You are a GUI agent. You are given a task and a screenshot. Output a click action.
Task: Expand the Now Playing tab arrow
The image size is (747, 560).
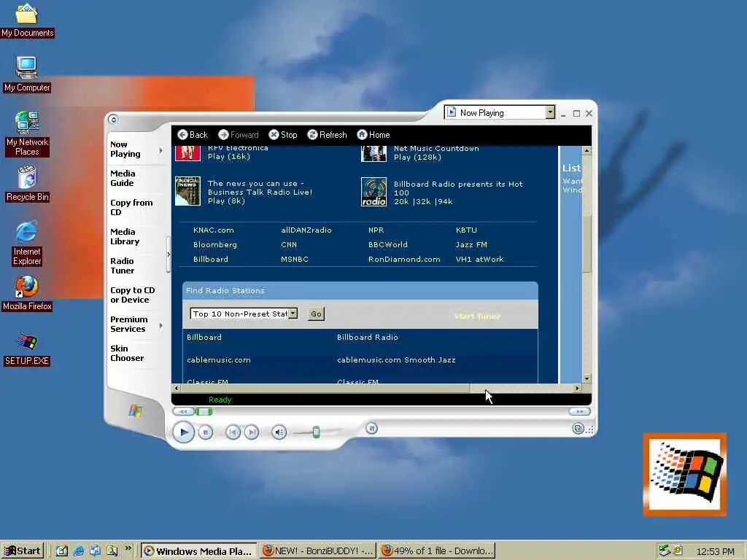pos(161,150)
